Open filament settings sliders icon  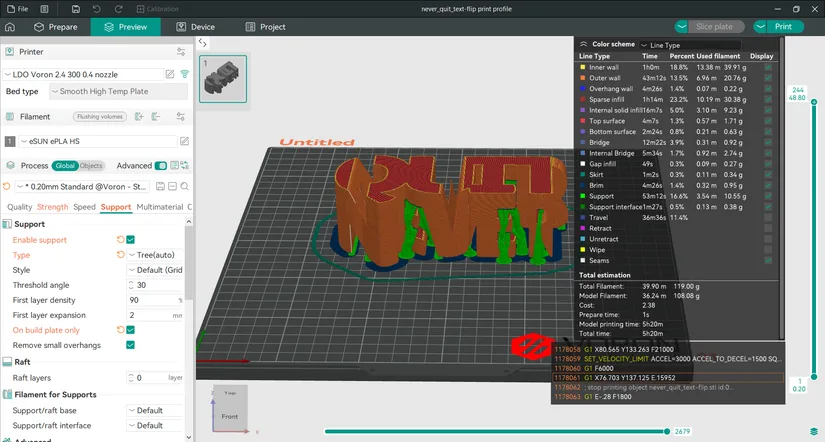click(180, 117)
